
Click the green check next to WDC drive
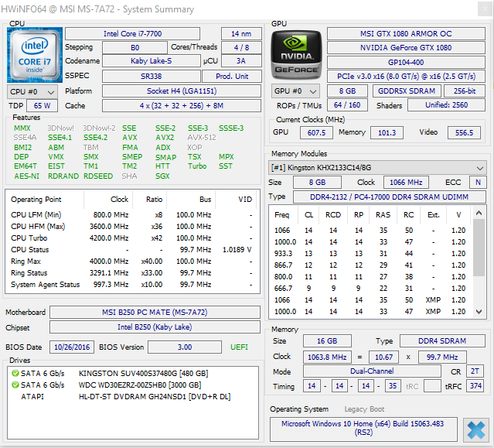click(x=15, y=385)
